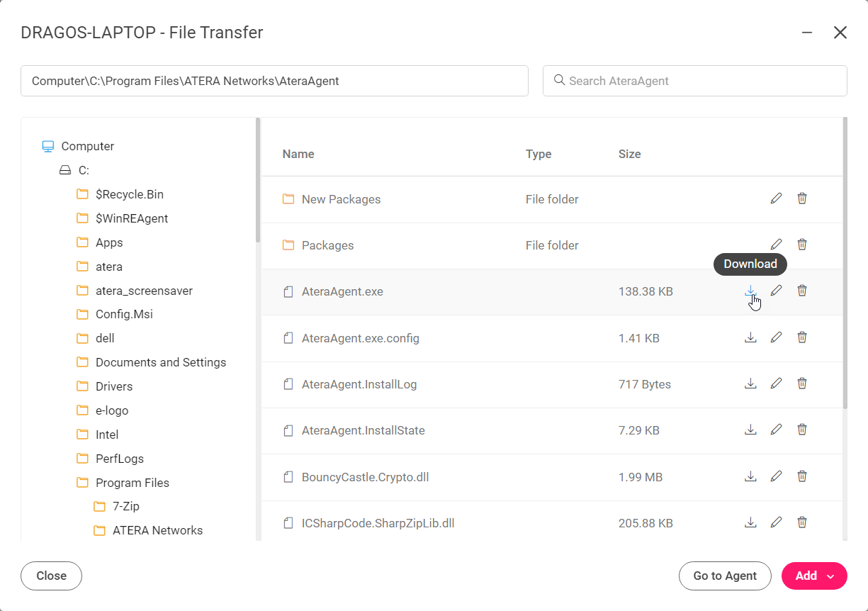Click Go to Agent button

[725, 576]
